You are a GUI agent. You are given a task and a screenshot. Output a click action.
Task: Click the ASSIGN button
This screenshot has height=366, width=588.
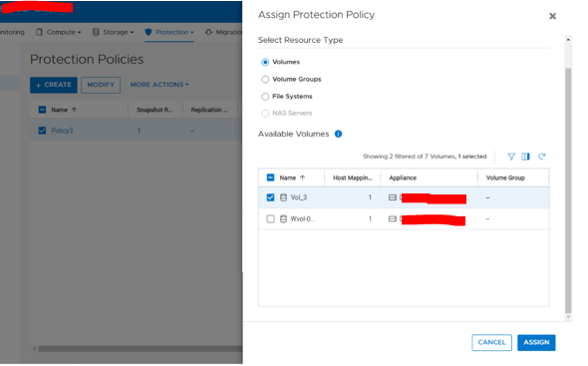point(536,342)
